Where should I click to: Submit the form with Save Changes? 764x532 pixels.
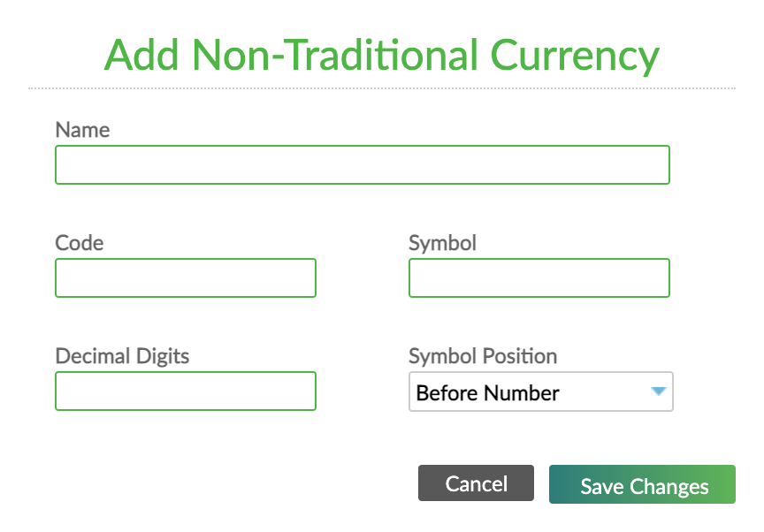tap(642, 485)
